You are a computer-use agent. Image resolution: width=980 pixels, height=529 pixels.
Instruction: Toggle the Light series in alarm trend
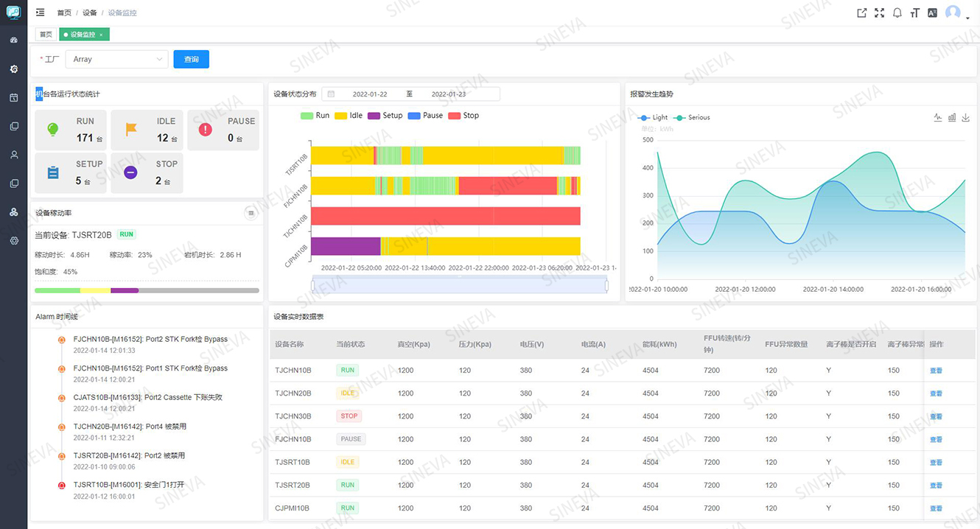pos(652,117)
